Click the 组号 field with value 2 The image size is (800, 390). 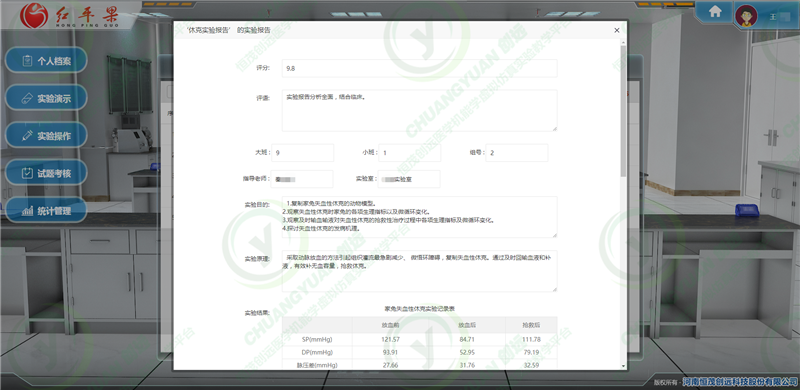click(517, 153)
